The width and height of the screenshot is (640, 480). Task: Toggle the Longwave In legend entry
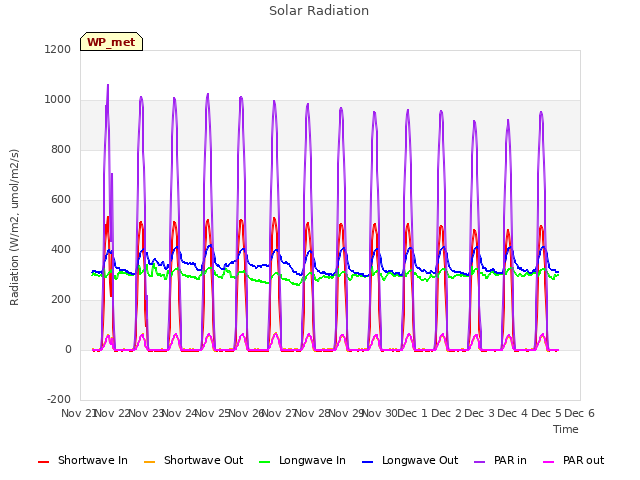tap(302, 461)
